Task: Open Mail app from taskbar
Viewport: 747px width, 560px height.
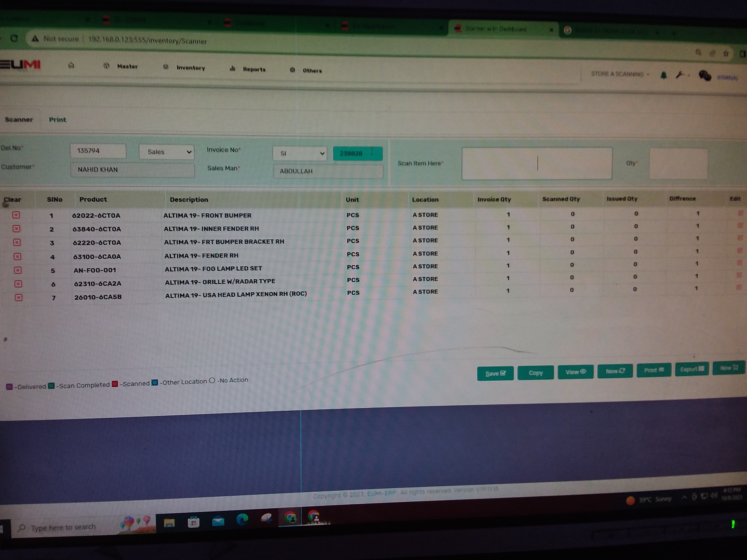Action: 218,521
